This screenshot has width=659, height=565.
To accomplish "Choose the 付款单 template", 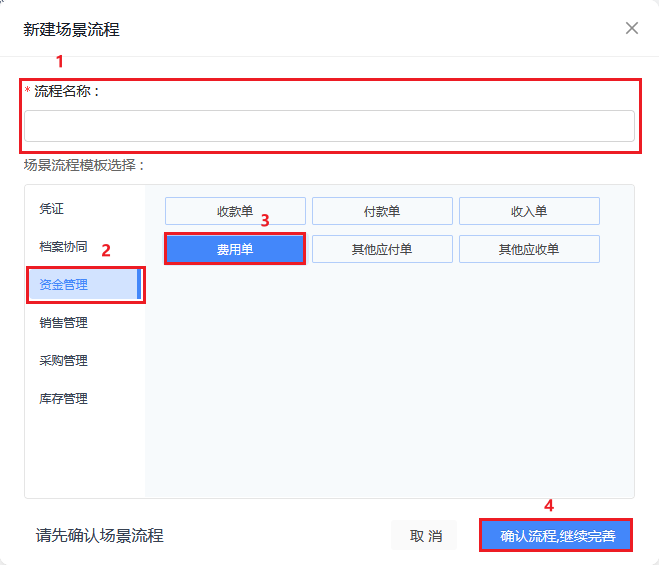I will (x=382, y=211).
